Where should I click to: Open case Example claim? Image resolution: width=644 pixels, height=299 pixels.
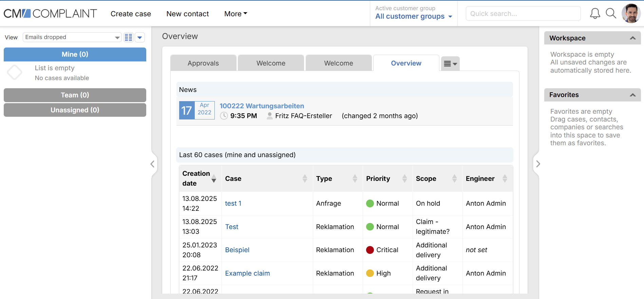(x=247, y=273)
